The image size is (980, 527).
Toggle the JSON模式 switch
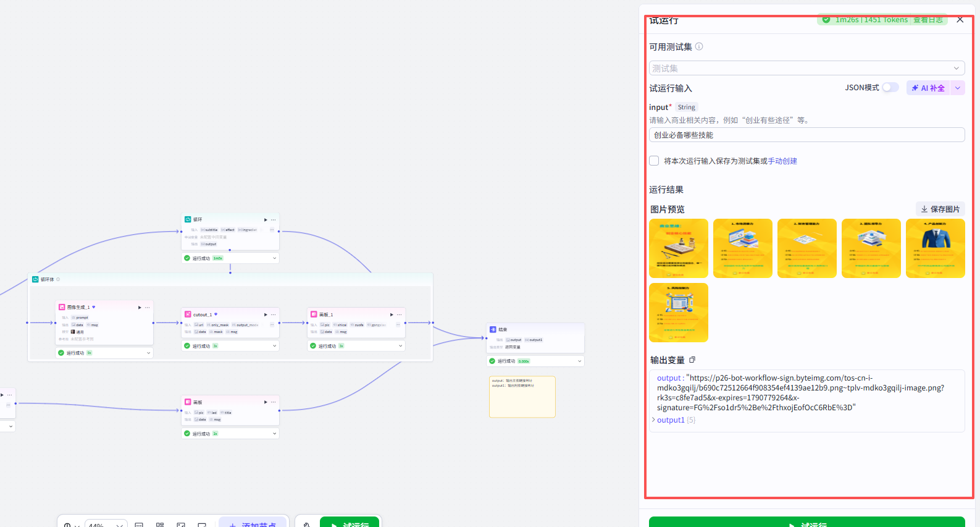pyautogui.click(x=890, y=88)
